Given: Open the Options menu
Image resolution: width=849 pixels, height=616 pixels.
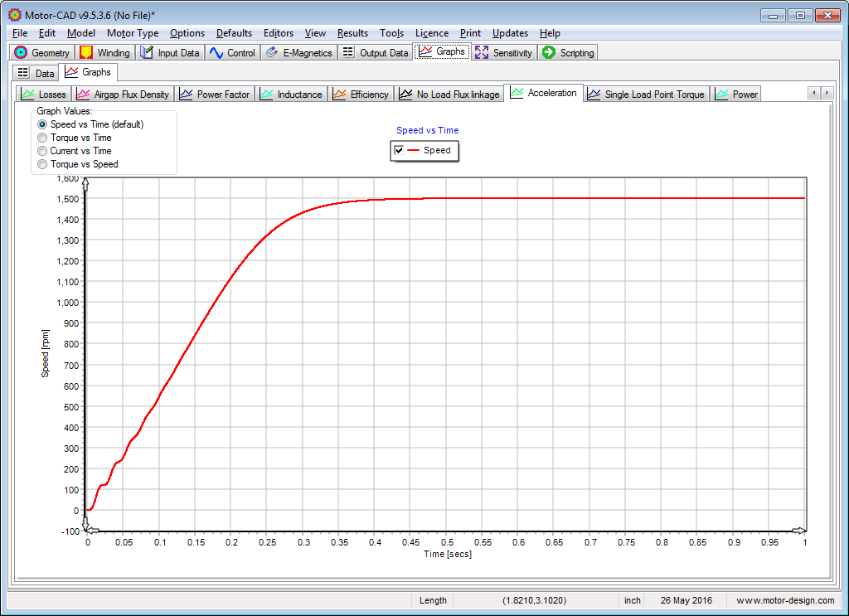Looking at the screenshot, I should [187, 33].
